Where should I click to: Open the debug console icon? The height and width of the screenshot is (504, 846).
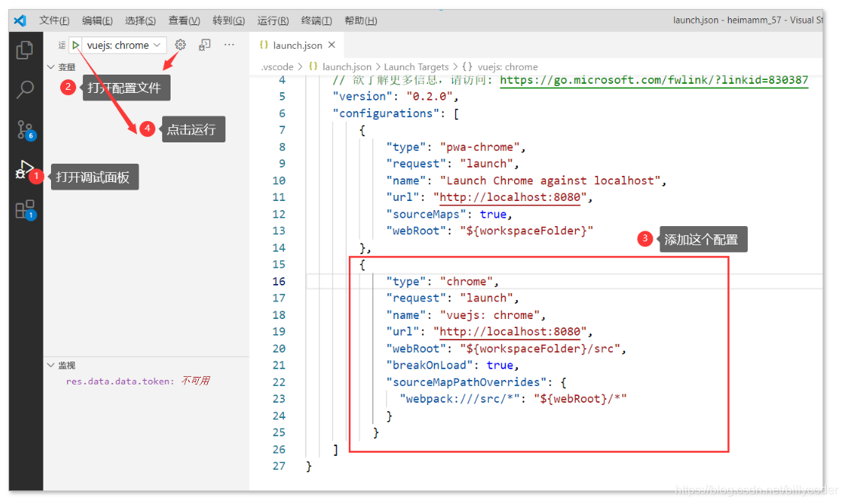[x=205, y=45]
